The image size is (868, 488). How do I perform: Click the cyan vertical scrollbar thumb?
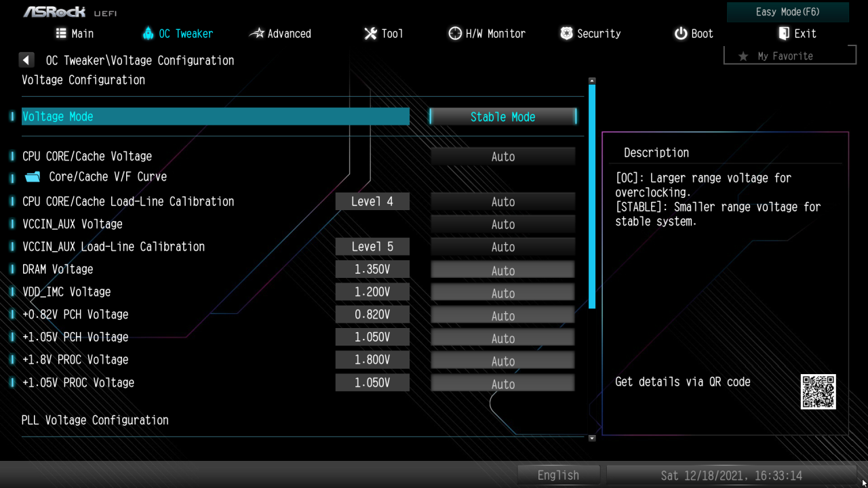click(592, 197)
